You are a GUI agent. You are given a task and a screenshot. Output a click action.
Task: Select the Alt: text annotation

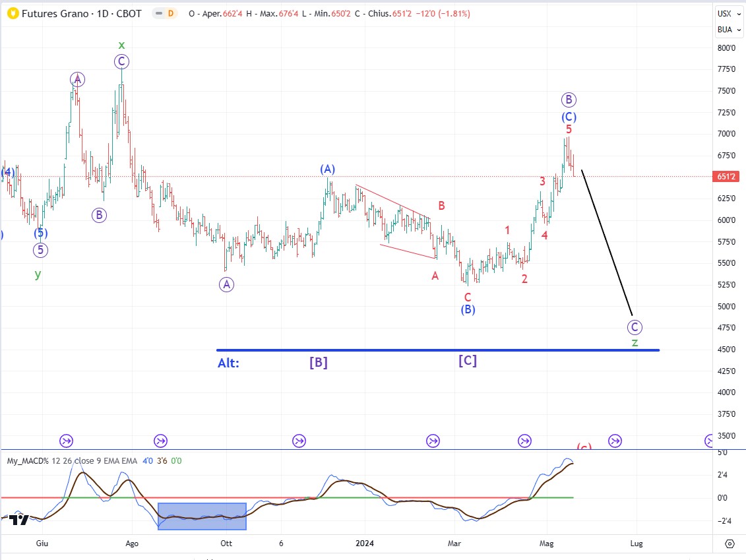[228, 363]
